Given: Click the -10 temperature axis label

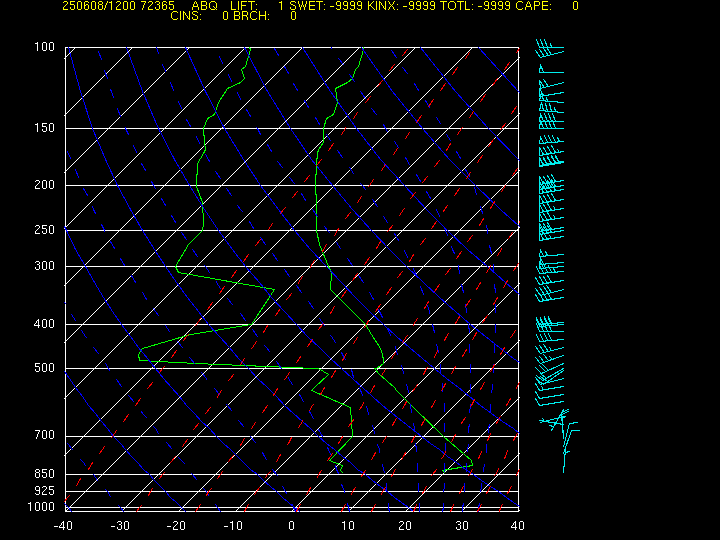Looking at the screenshot, I should coord(233,526).
